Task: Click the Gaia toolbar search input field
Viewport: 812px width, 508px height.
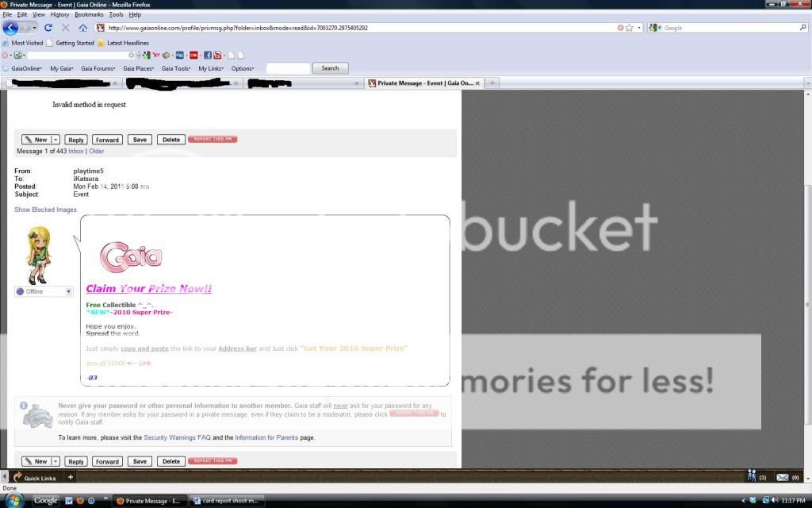Action: 287,68
